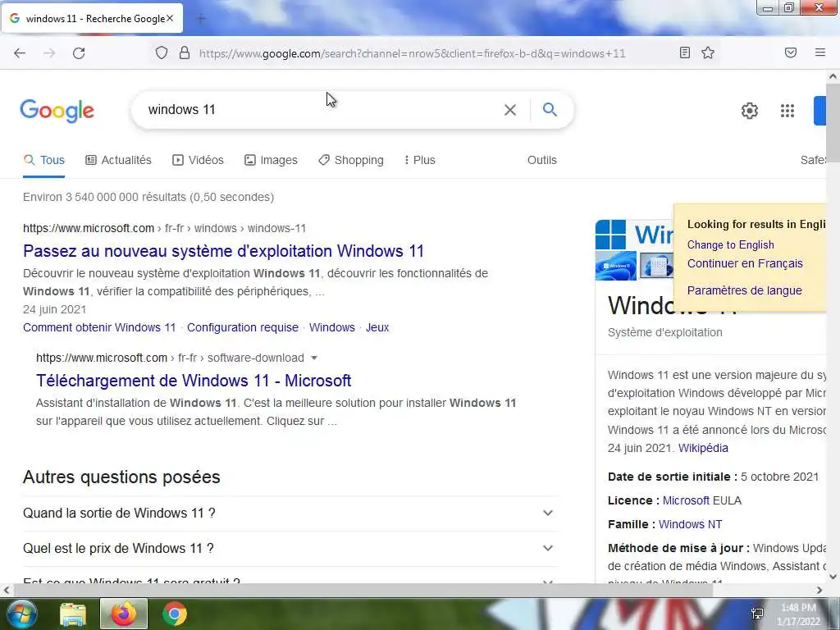This screenshot has height=630, width=840.
Task: Click the horizontal scrollbar right arrow
Action: point(819,591)
